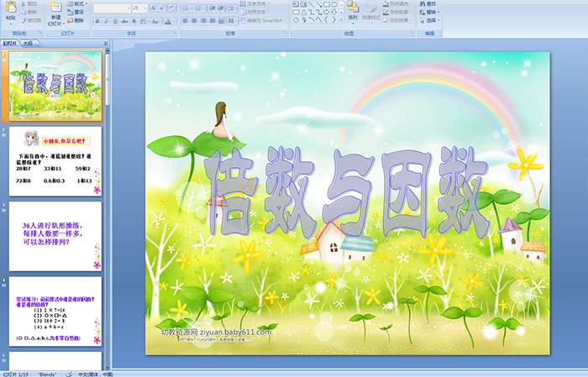The height and width of the screenshot is (377, 588).
Task: Select the Isosceles Triangle shape
Action: coord(303,13)
